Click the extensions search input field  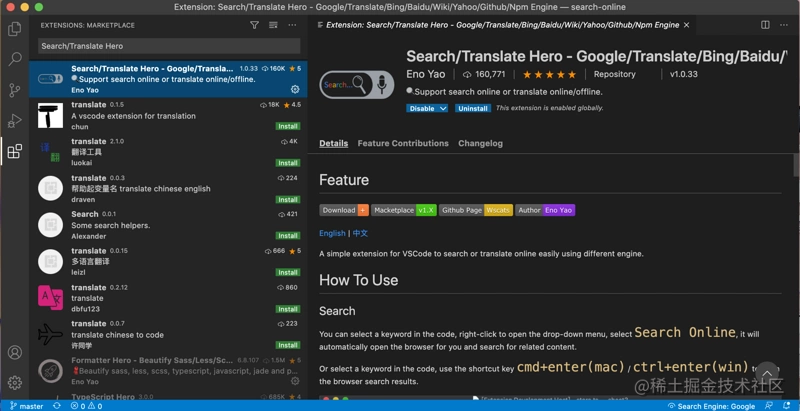pyautogui.click(x=169, y=46)
